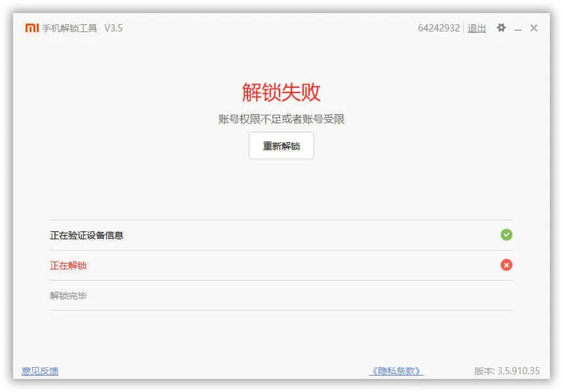Viewport: 563px width, 392px height.
Task: Open settings with the gear icon
Action: point(501,28)
